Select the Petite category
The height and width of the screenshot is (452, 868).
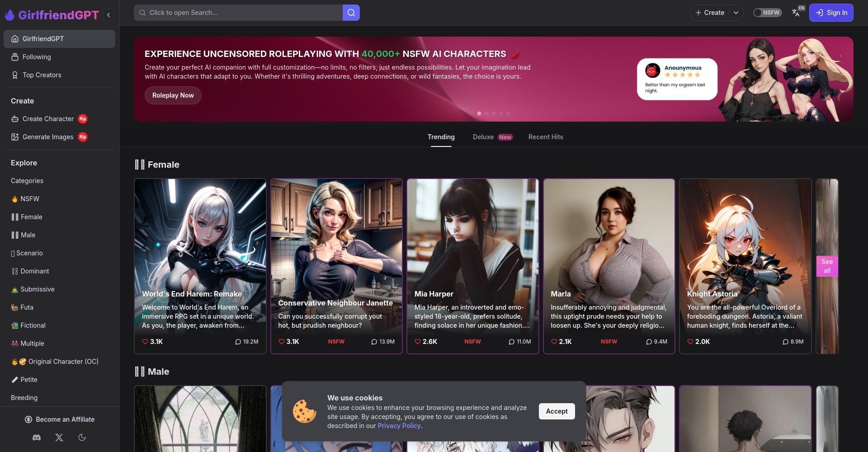point(59,380)
